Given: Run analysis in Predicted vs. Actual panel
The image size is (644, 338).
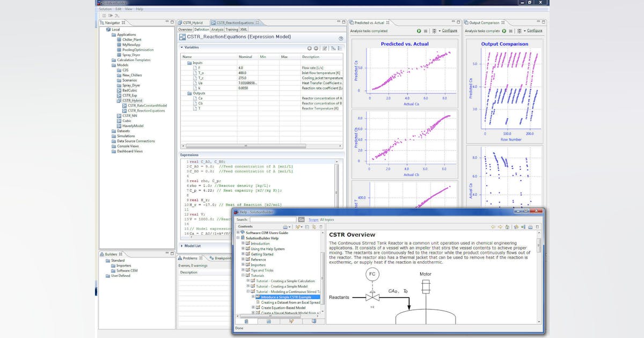Looking at the screenshot, I should tap(419, 31).
